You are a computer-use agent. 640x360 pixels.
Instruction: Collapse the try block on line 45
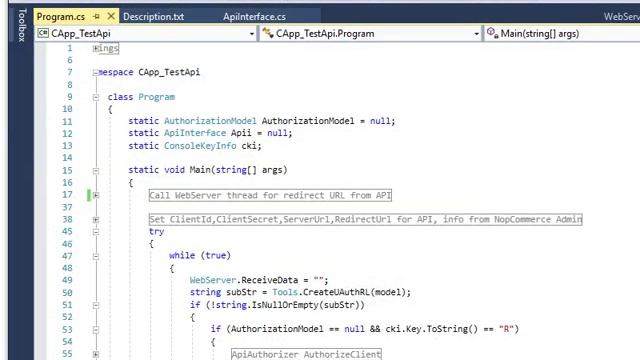click(x=96, y=232)
